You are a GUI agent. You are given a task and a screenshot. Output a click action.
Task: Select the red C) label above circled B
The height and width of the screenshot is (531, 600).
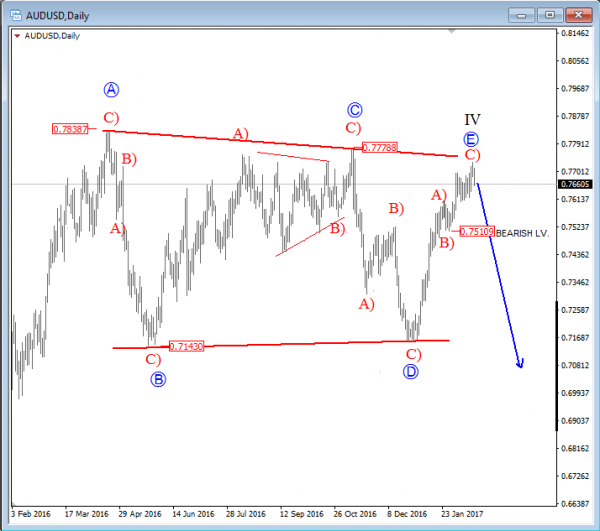tap(153, 359)
